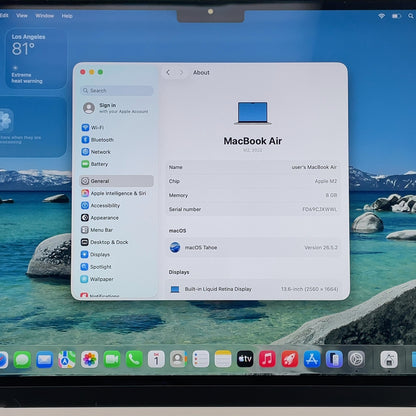416x416 pixels.
Task: Go back using the back chevron
Action: click(168, 72)
